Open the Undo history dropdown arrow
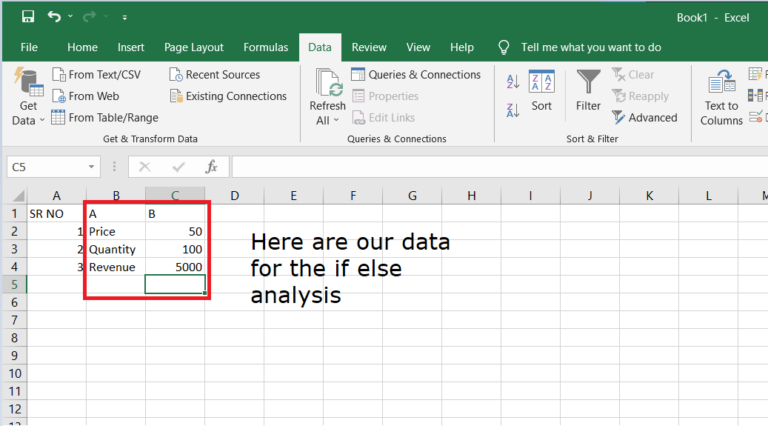The image size is (768, 426). 71,17
